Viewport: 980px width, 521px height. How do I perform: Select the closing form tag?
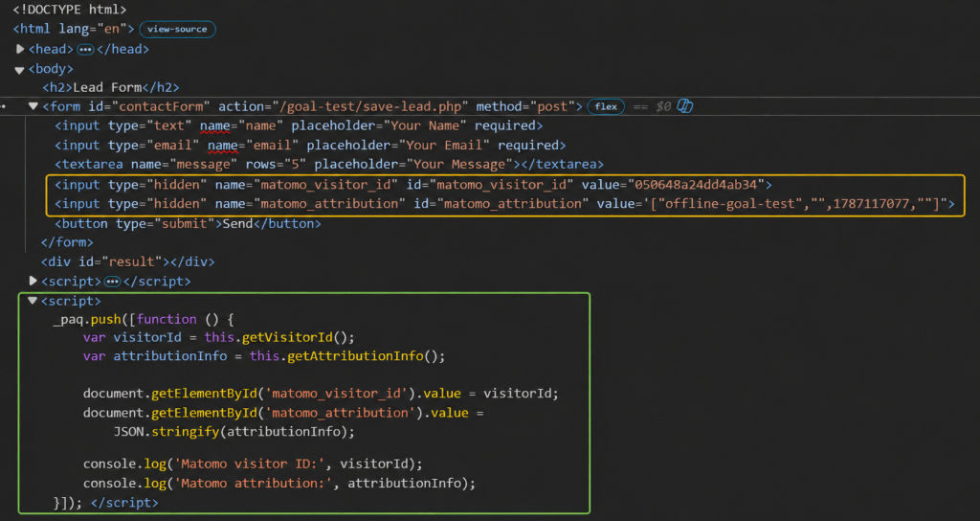click(67, 242)
